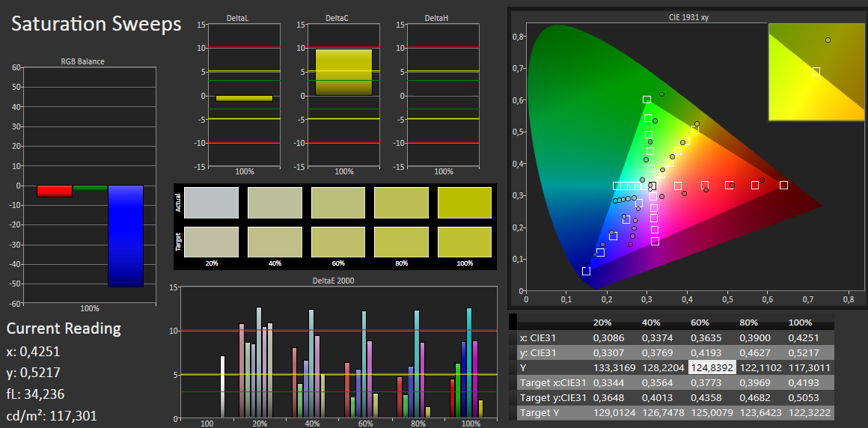Click the Actual 100% yellow swatch
This screenshot has width=868, height=428.
tap(465, 203)
